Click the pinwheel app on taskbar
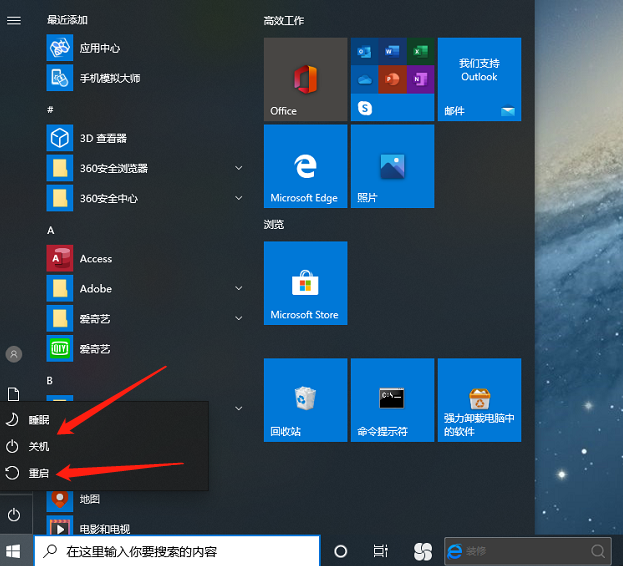 click(422, 551)
